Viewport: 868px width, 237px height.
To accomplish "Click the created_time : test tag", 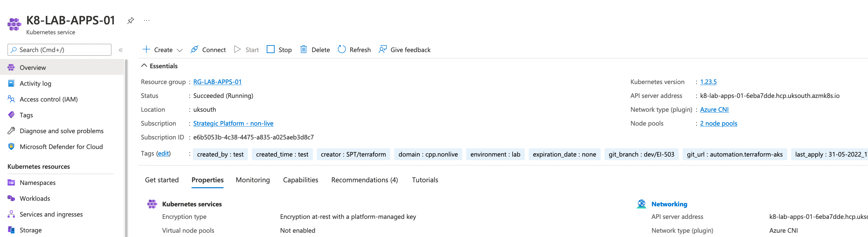I will point(283,154).
